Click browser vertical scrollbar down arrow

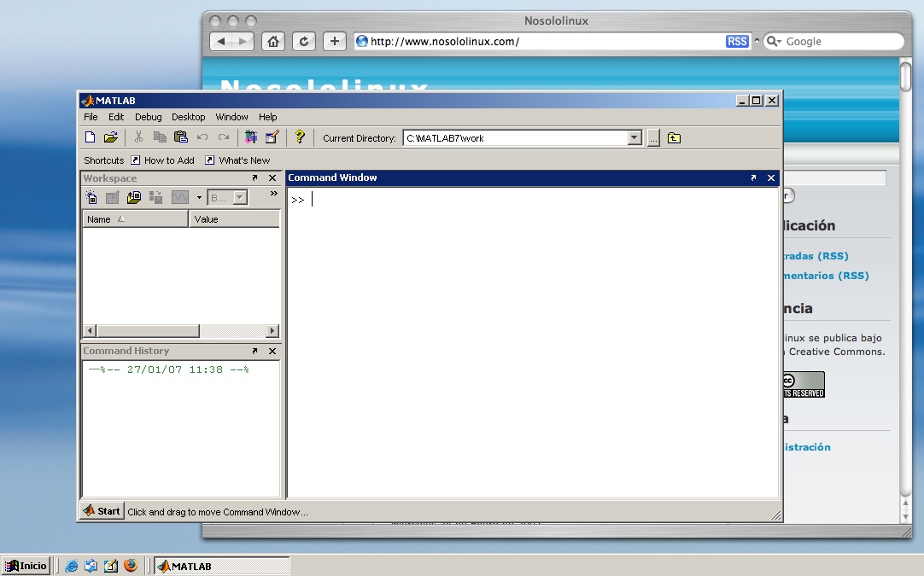[906, 517]
